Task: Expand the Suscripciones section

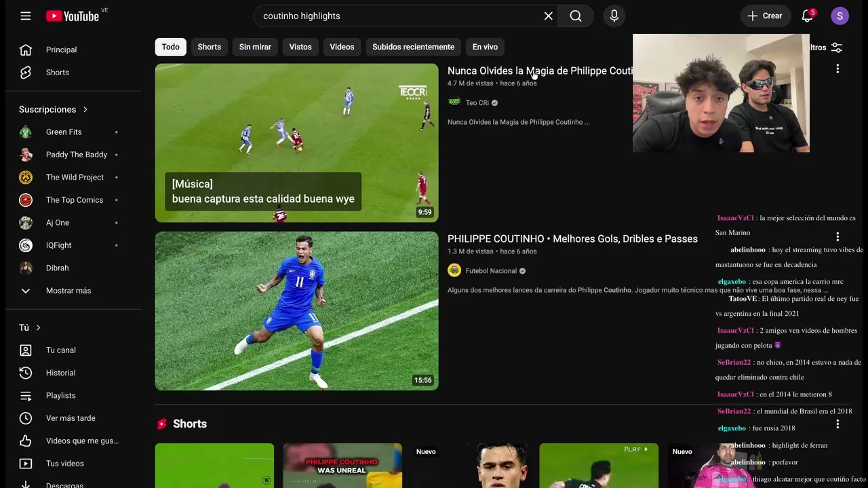Action: tap(54, 109)
